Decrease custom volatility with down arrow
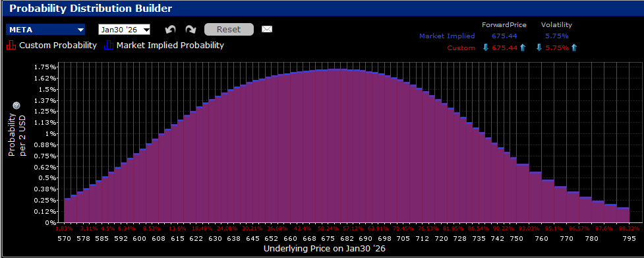This screenshot has width=644, height=258. tap(540, 48)
